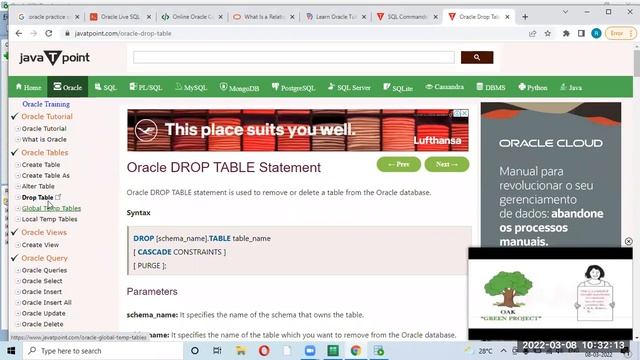Close the floating Oak Green Project video
Viewport: 640px width, 360px height.
tap(629, 241)
